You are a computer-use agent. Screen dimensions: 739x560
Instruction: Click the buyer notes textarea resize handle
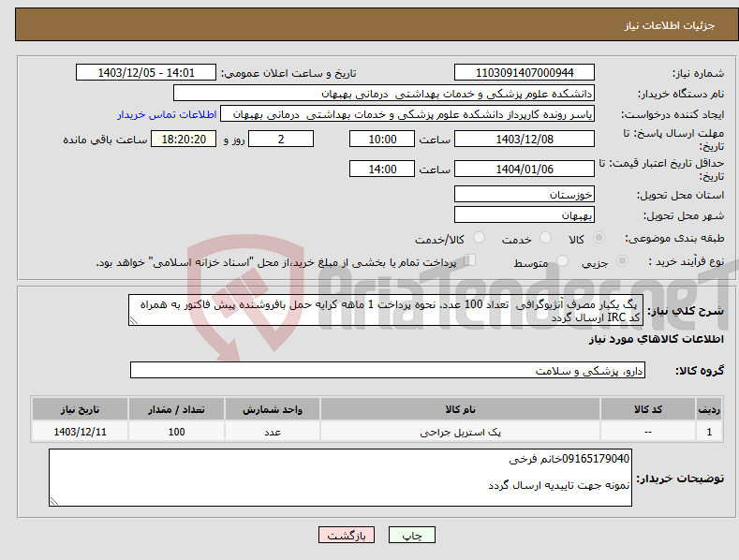pos(53,502)
